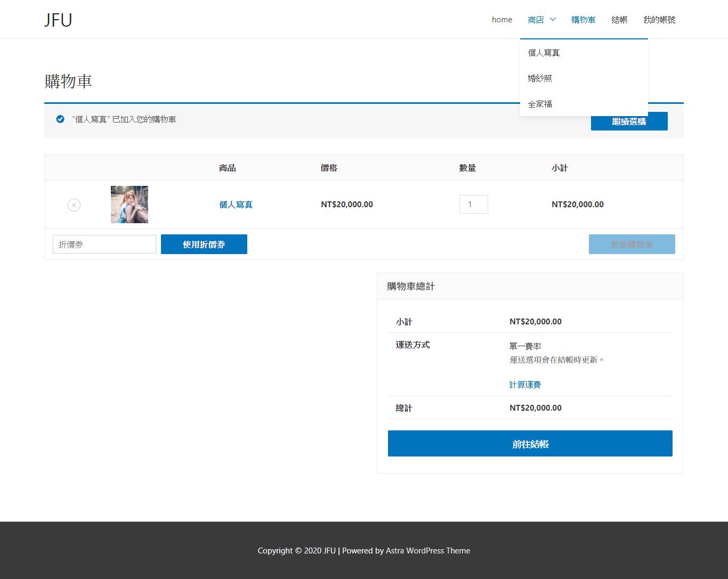The image size is (728, 579).
Task: Choose 全家福 in the shop submenu
Action: 540,104
